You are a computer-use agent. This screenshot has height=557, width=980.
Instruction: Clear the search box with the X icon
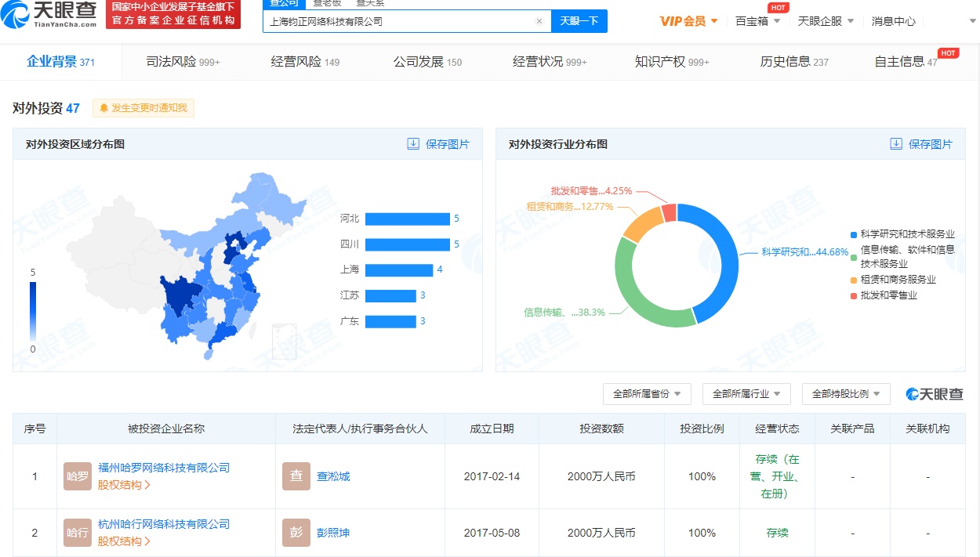pyautogui.click(x=539, y=21)
